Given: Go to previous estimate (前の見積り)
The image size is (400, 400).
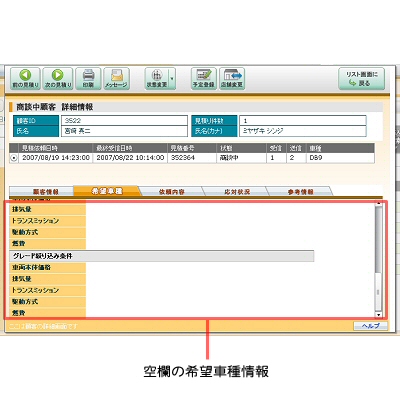Looking at the screenshot, I should click(x=25, y=79).
